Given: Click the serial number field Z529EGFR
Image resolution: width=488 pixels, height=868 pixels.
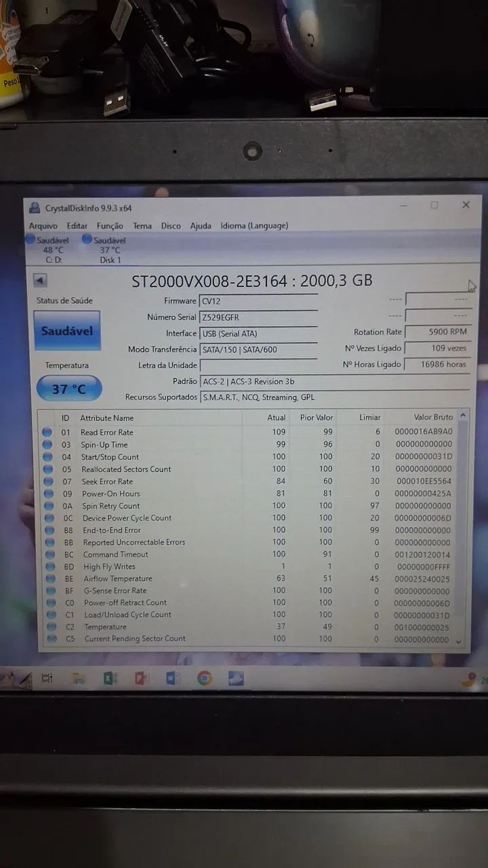Looking at the screenshot, I should [x=258, y=317].
